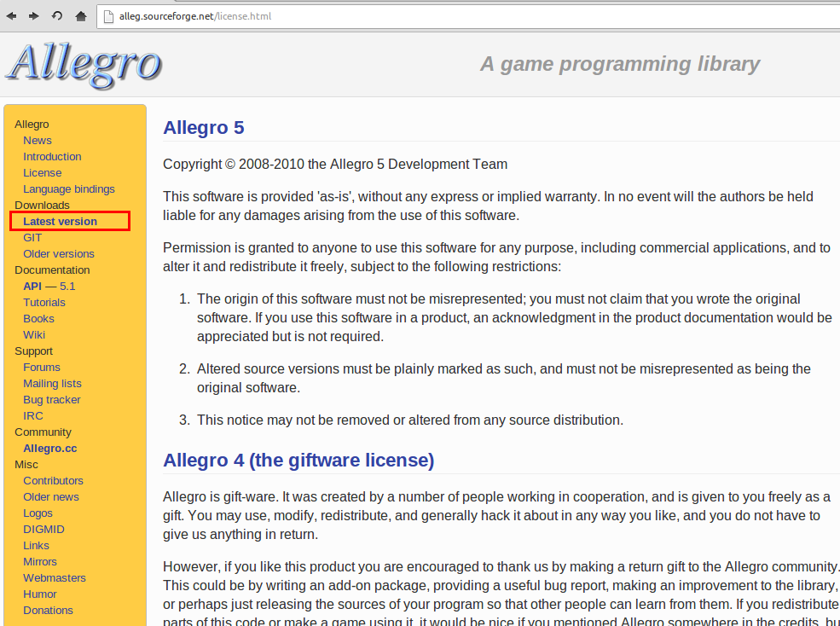
Task: Click restriction 3 about notice removal
Action: click(x=410, y=420)
